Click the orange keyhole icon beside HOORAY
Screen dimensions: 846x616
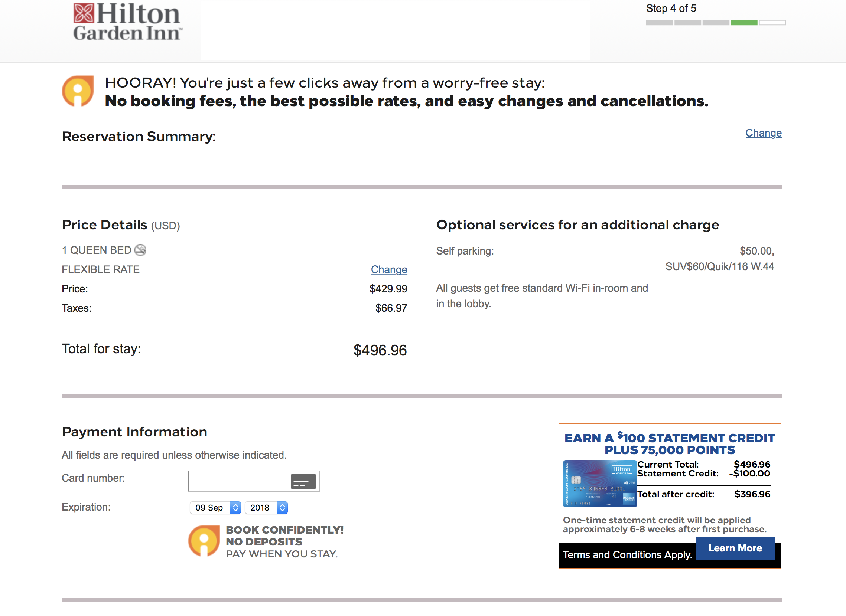[x=78, y=91]
